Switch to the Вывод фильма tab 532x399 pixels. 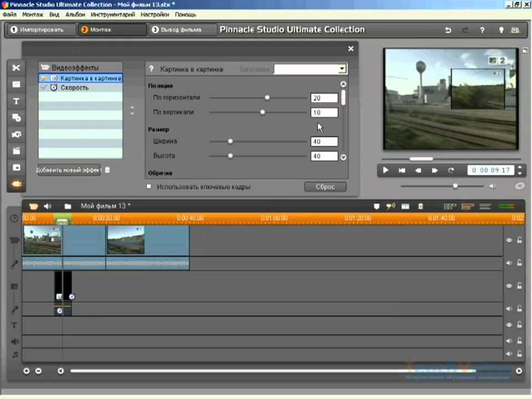[176, 29]
